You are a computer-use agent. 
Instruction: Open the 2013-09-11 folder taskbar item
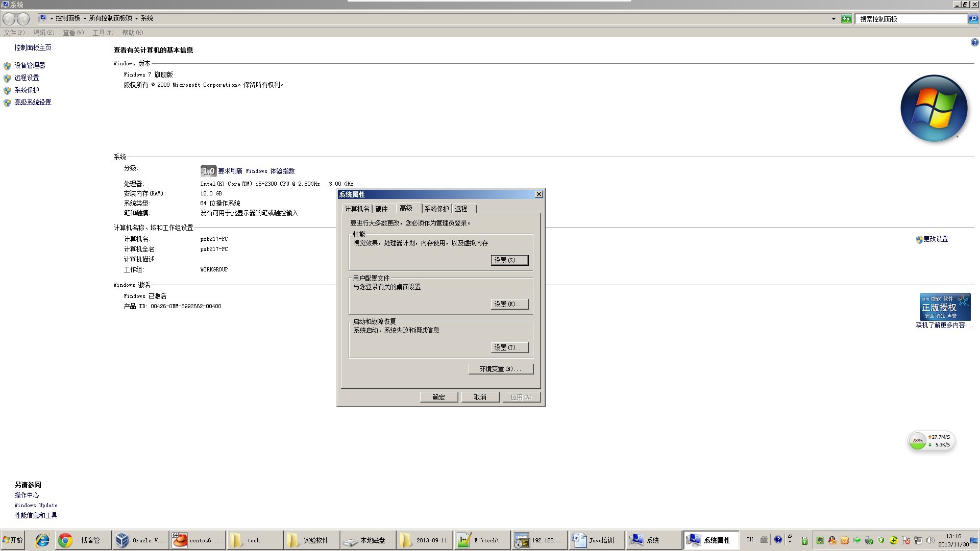tap(425, 540)
